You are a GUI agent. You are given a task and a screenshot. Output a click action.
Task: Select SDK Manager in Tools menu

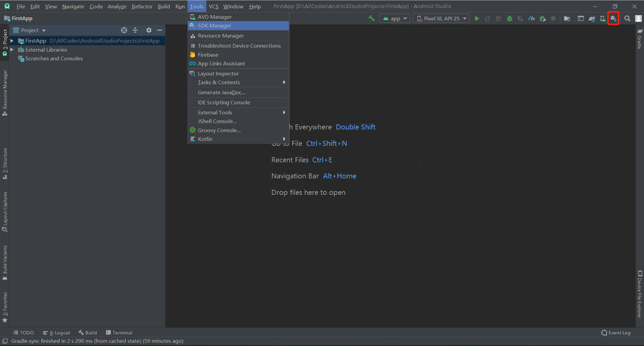238,26
